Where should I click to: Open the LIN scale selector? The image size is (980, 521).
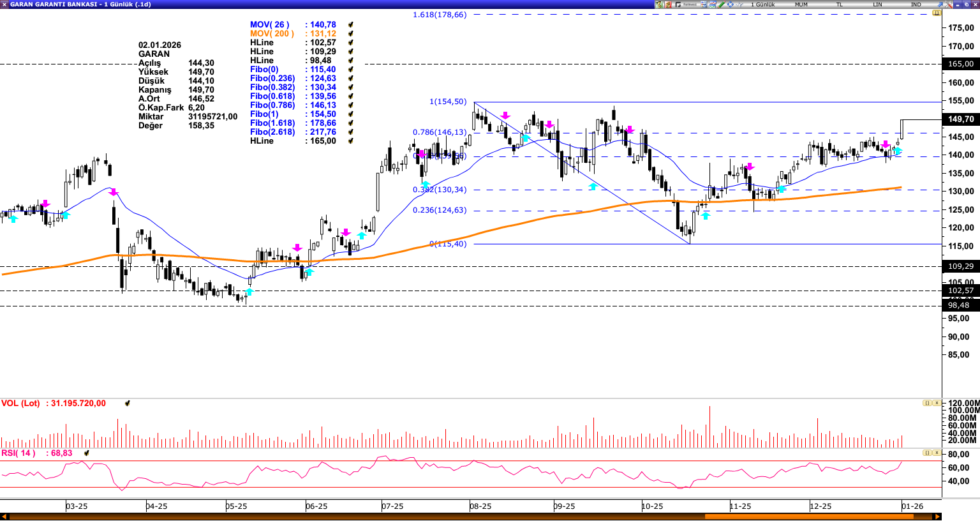point(878,4)
